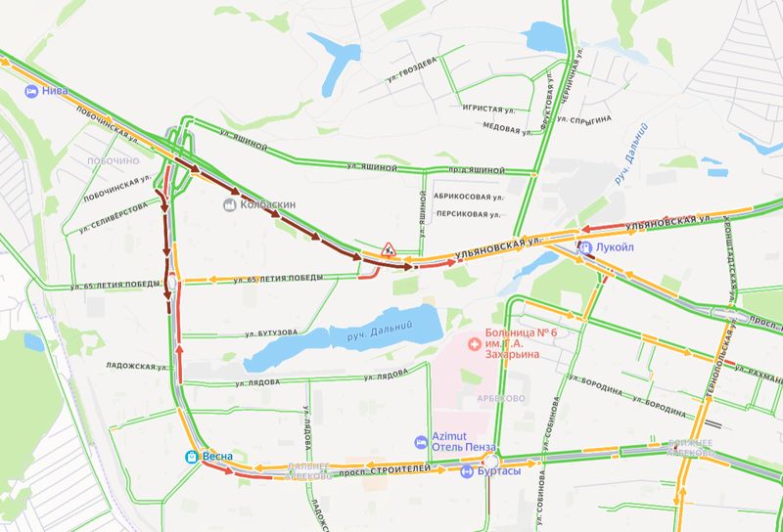Open the Больница № 6 им. Г.А. Захарьина label
The width and height of the screenshot is (783, 532).
(x=519, y=343)
